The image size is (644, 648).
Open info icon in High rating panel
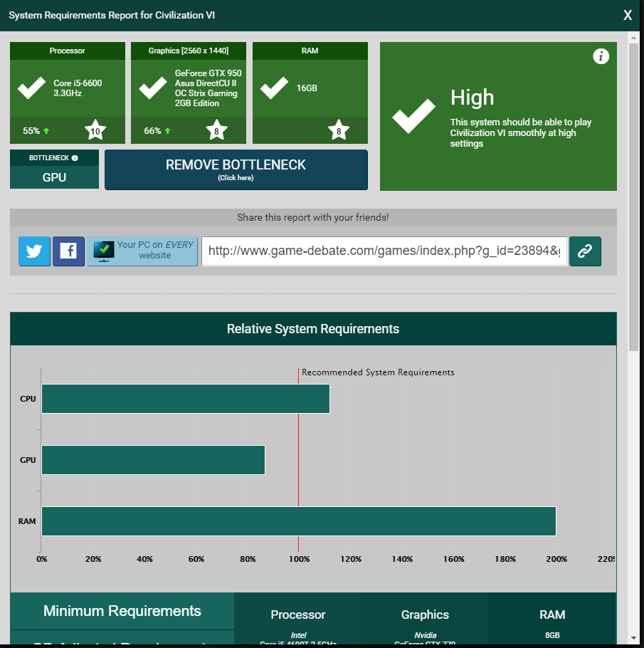click(601, 56)
